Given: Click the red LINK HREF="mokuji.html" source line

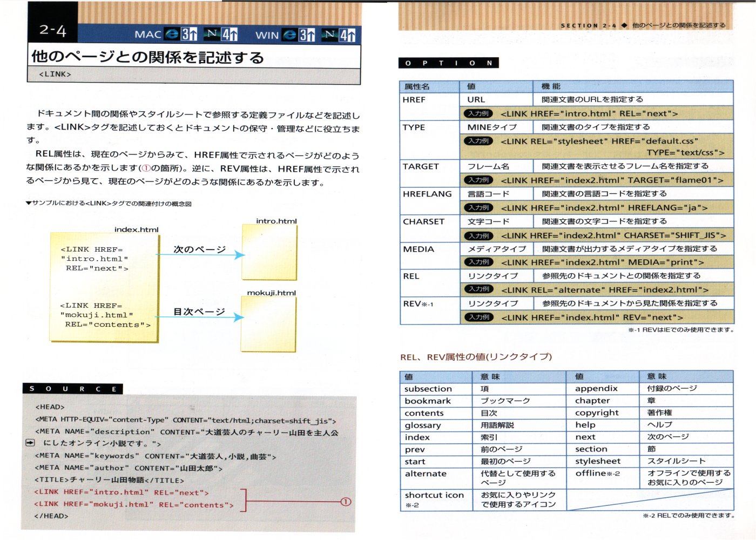Looking at the screenshot, I should [x=134, y=505].
